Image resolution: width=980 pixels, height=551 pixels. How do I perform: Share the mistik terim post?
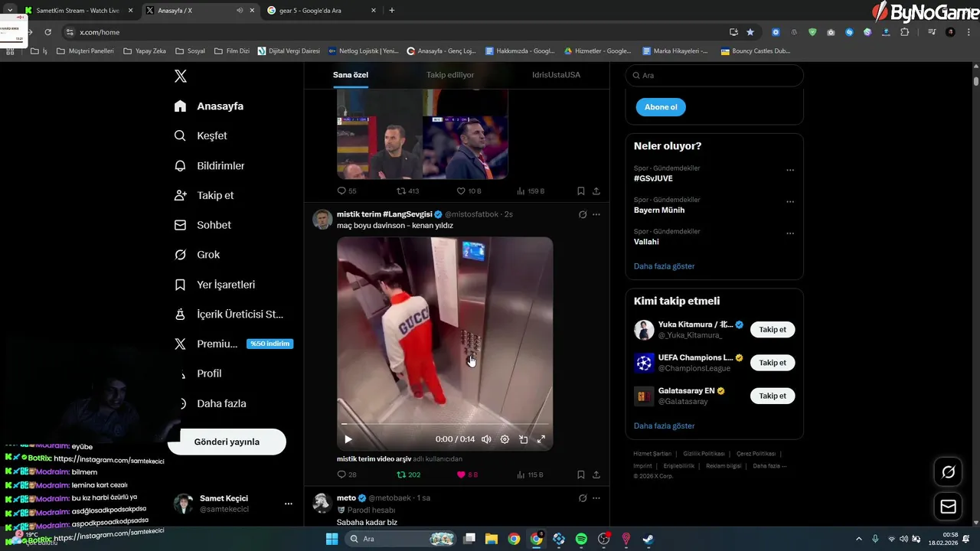point(596,474)
